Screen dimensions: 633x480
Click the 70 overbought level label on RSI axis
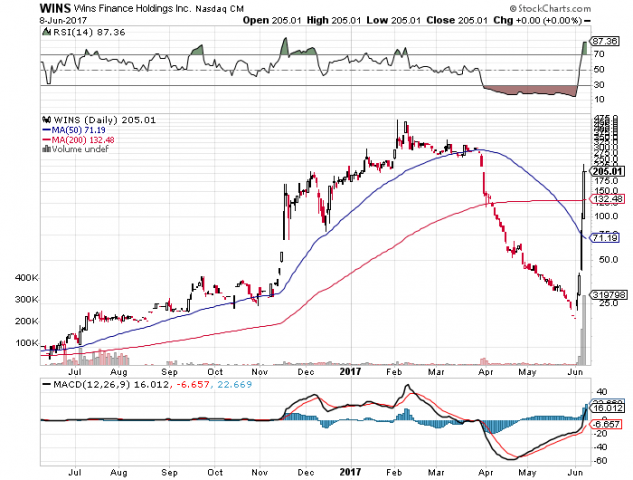599,54
